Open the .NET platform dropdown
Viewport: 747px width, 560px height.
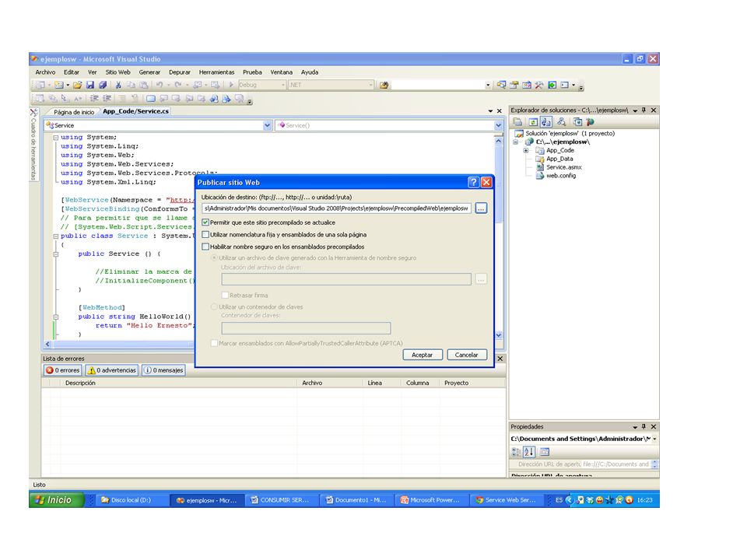(x=370, y=85)
